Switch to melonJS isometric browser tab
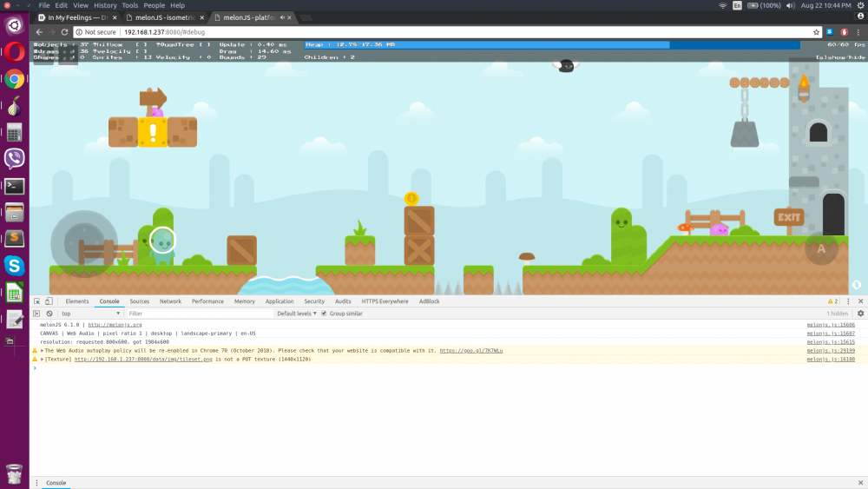The image size is (868, 489). [164, 17]
